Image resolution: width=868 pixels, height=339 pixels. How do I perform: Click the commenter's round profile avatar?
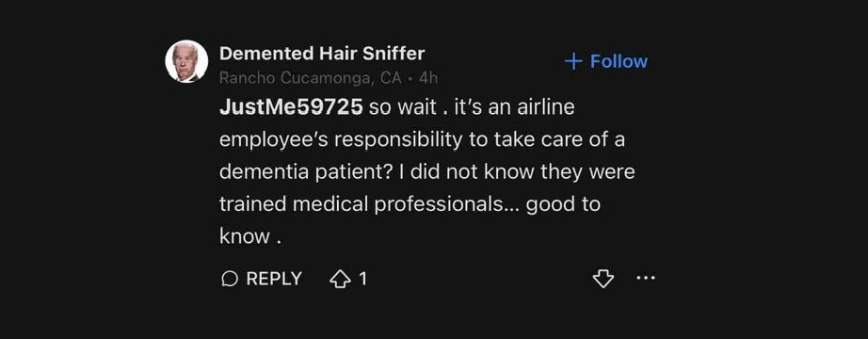click(186, 61)
